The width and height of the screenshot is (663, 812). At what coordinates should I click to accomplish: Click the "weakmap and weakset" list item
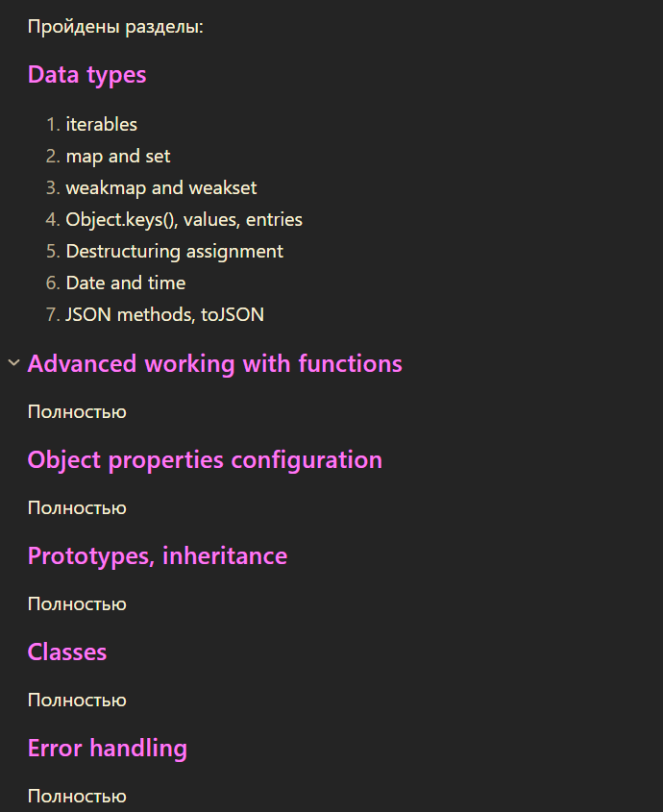tap(161, 187)
